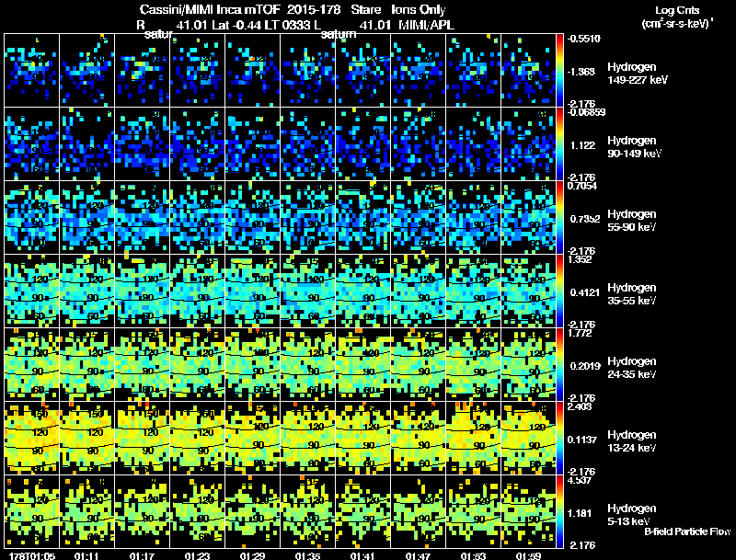Click the color bar for Hydrogen 13-24 keV
The width and height of the screenshot is (736, 560).
(559, 439)
